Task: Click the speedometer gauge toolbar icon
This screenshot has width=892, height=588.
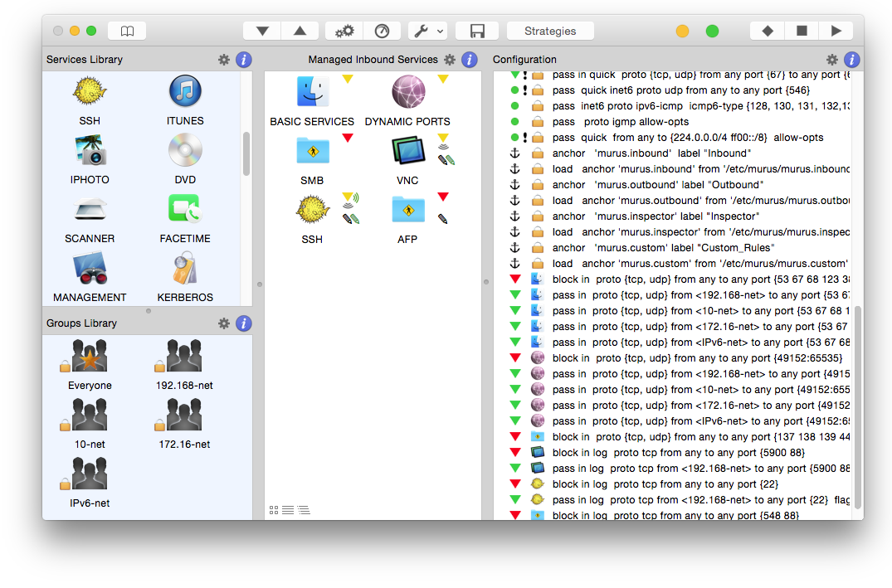Action: tap(382, 31)
